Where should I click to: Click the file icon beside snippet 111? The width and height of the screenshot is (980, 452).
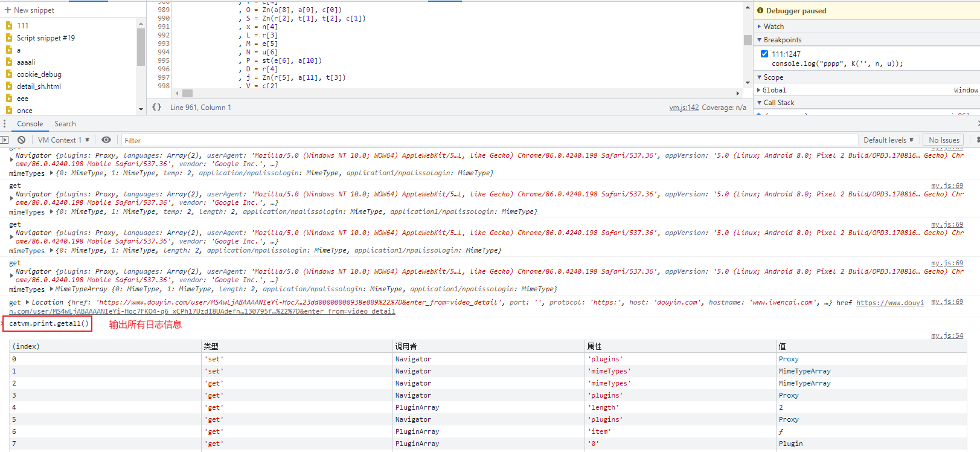coord(9,25)
